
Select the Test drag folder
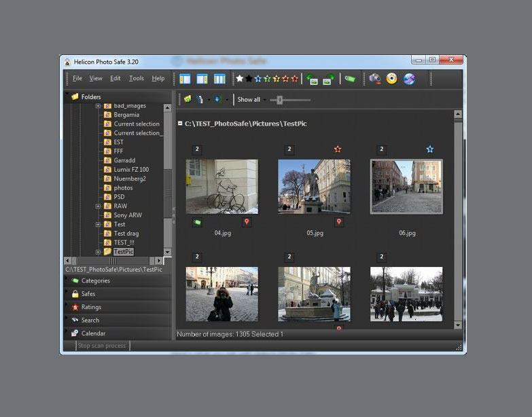(x=126, y=234)
